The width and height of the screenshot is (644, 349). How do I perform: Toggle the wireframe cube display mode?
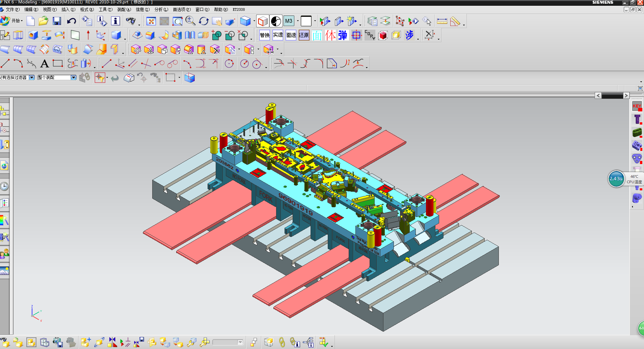coord(263,21)
